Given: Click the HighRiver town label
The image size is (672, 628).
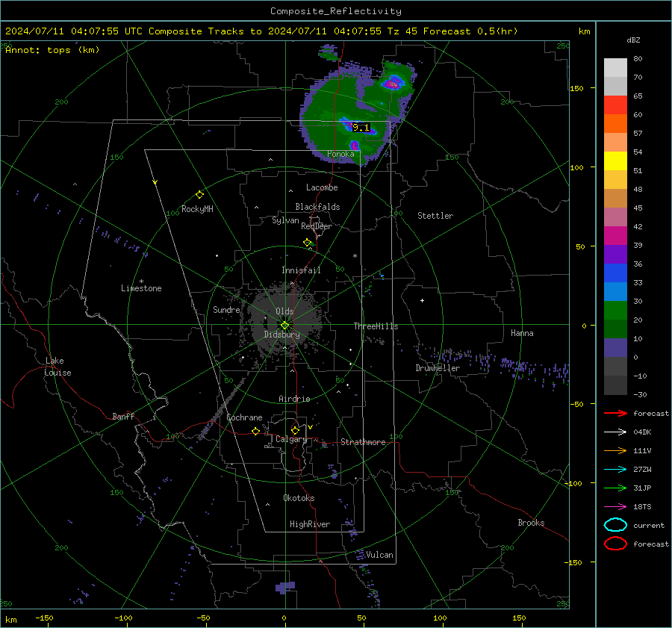Looking at the screenshot, I should tap(310, 524).
